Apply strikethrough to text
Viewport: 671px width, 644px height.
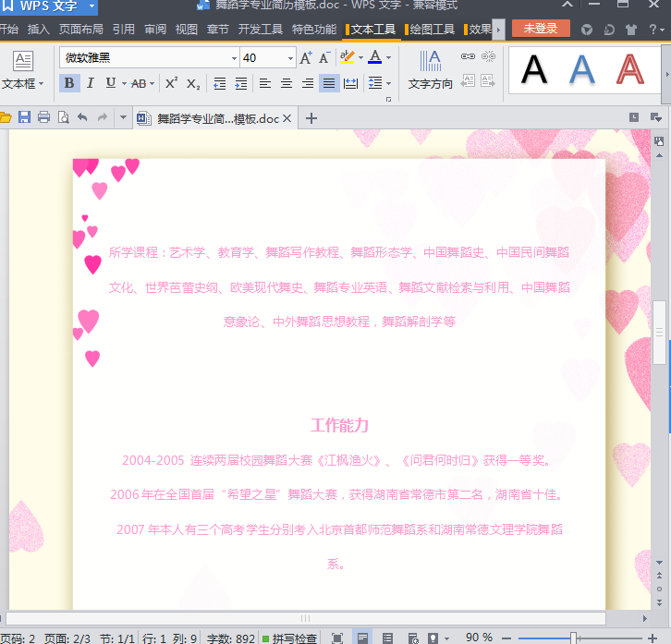(139, 83)
